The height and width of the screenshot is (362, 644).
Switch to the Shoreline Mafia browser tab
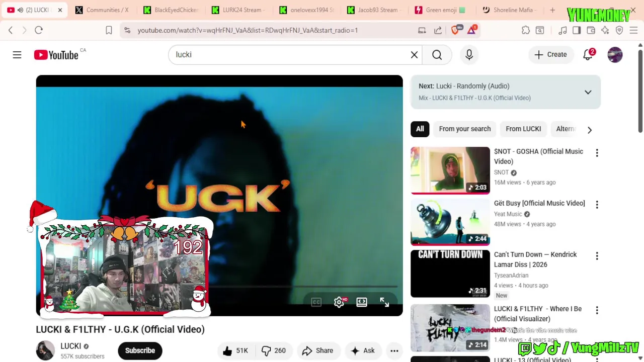coord(510,10)
